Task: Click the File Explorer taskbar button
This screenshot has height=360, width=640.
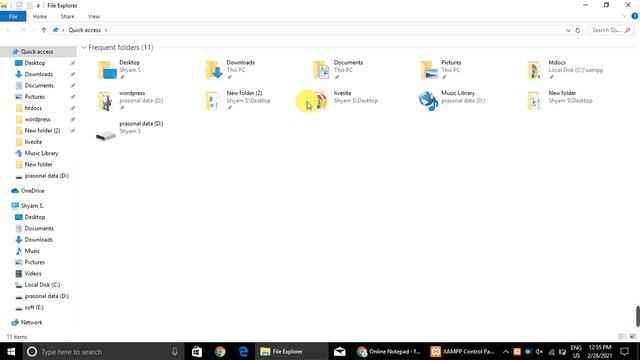Action: [291, 351]
